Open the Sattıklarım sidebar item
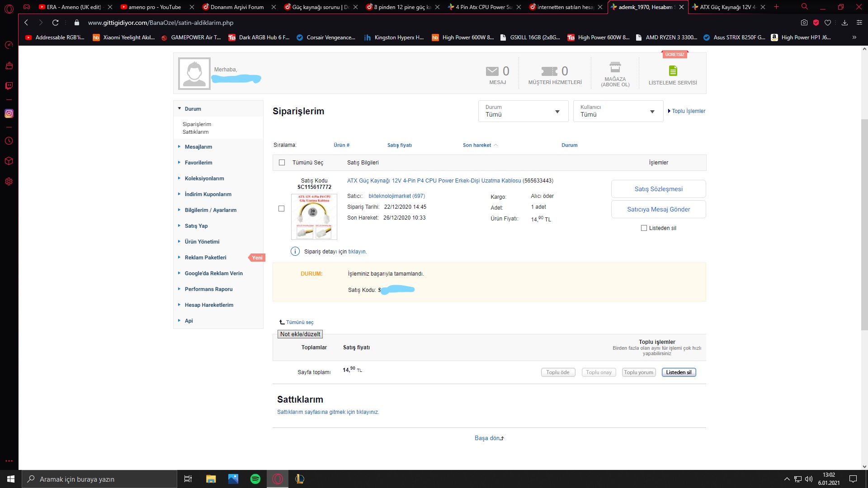The image size is (868, 488). click(195, 132)
